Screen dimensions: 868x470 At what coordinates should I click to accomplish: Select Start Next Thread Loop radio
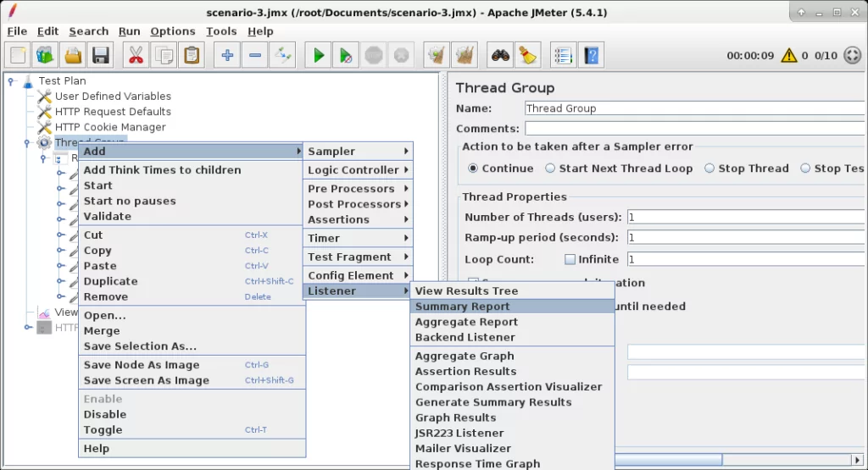549,169
